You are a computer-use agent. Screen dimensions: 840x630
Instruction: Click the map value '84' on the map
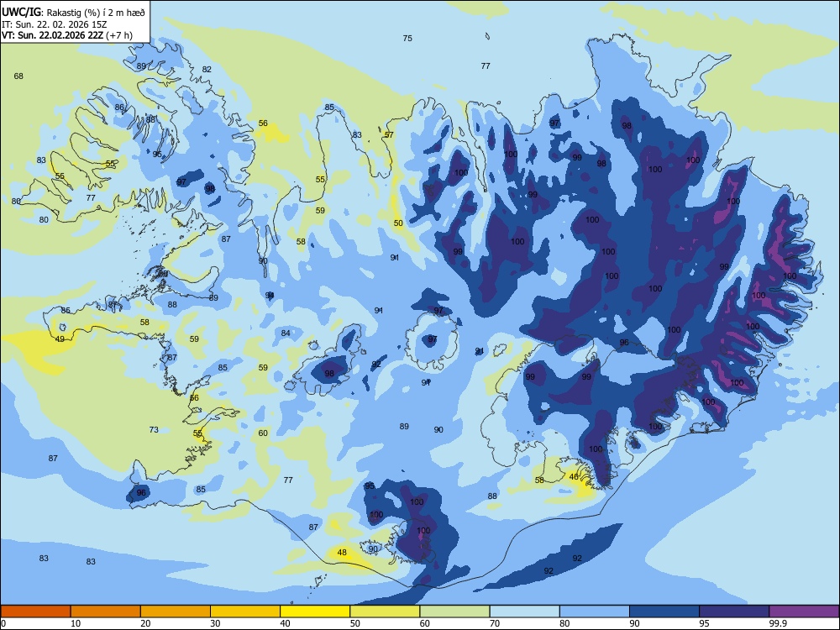tap(286, 333)
